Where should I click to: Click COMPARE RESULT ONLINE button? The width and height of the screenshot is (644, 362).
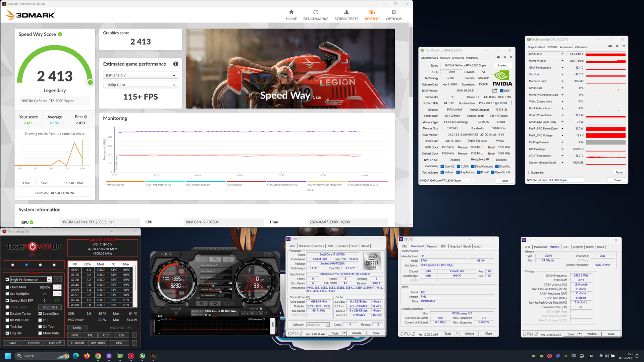55,193
